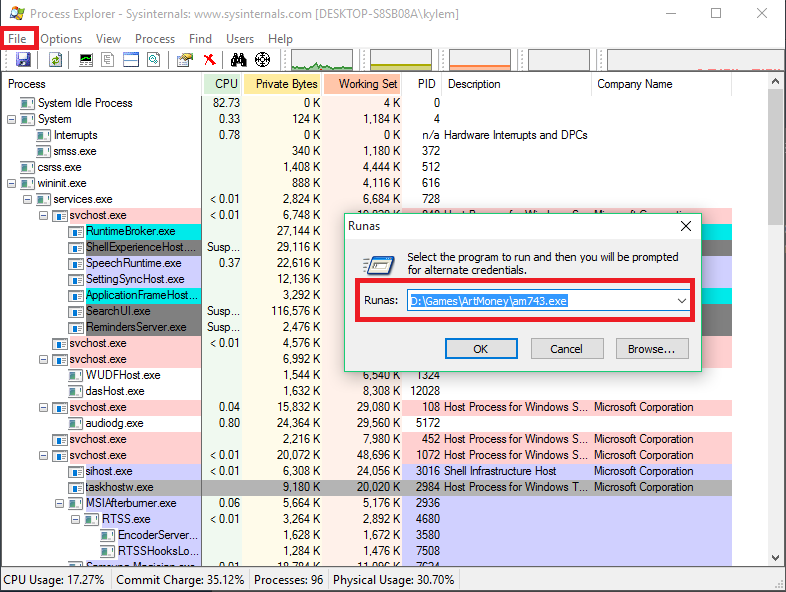Open the Help menu

pos(280,39)
